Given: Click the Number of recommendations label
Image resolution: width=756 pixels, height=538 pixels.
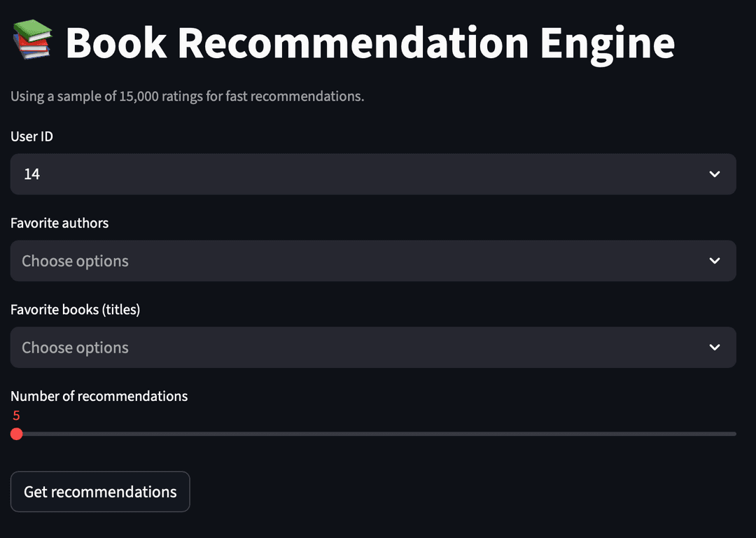Looking at the screenshot, I should click(x=99, y=395).
